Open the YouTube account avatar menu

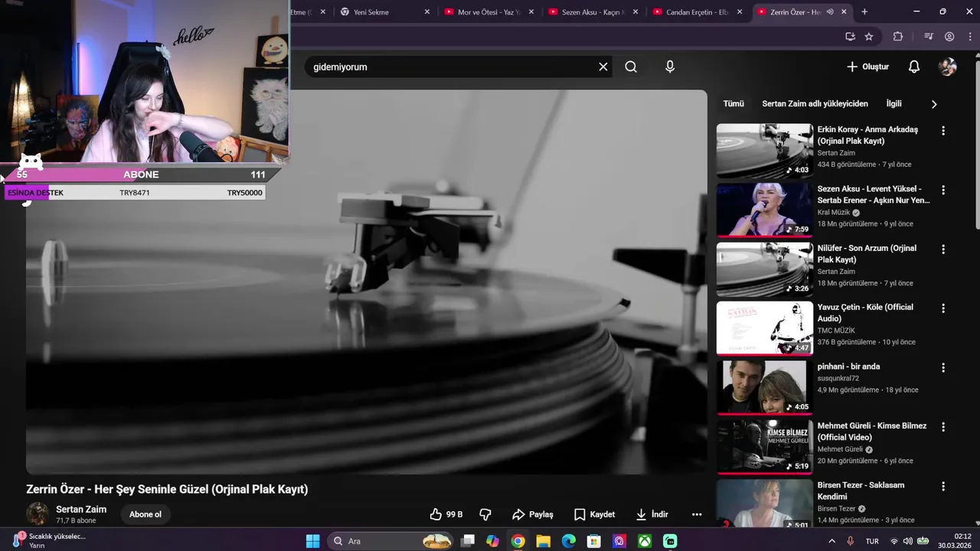coord(948,67)
